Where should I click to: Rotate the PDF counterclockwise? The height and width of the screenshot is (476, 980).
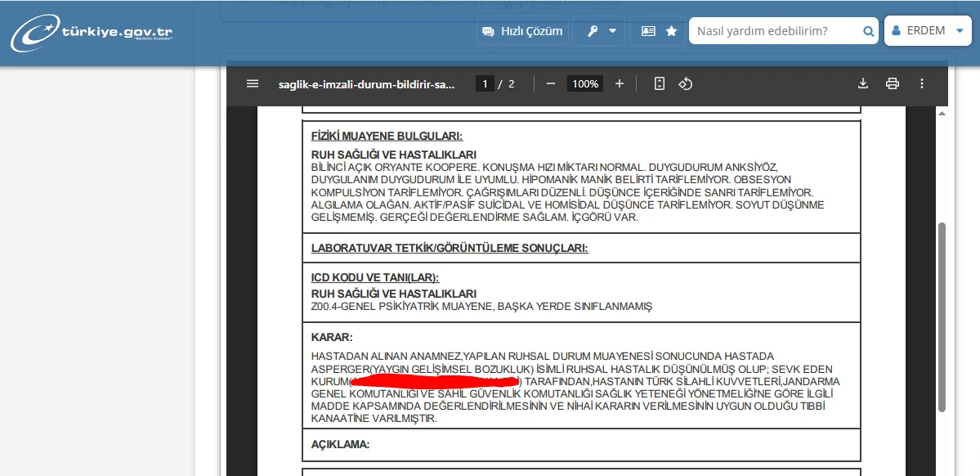[x=685, y=83]
